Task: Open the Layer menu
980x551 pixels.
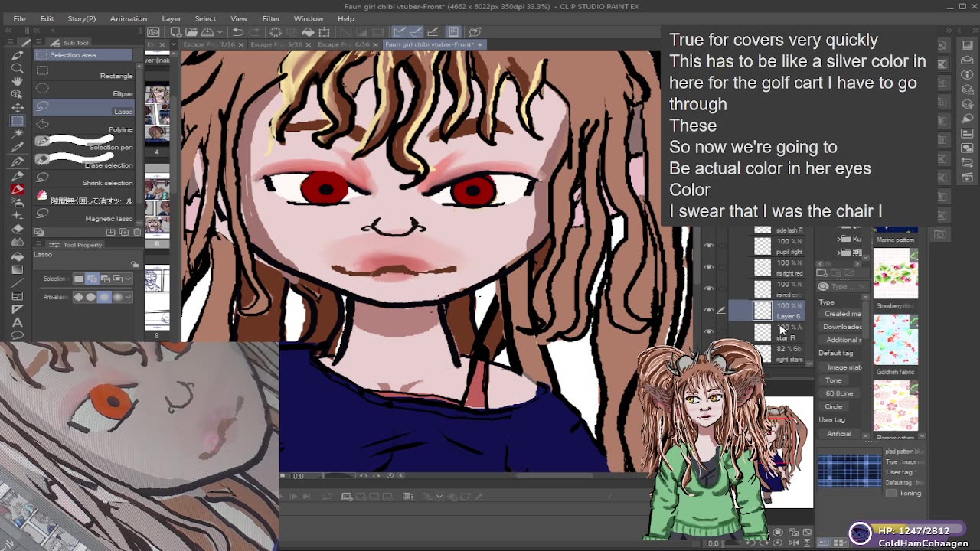Action: coord(171,18)
